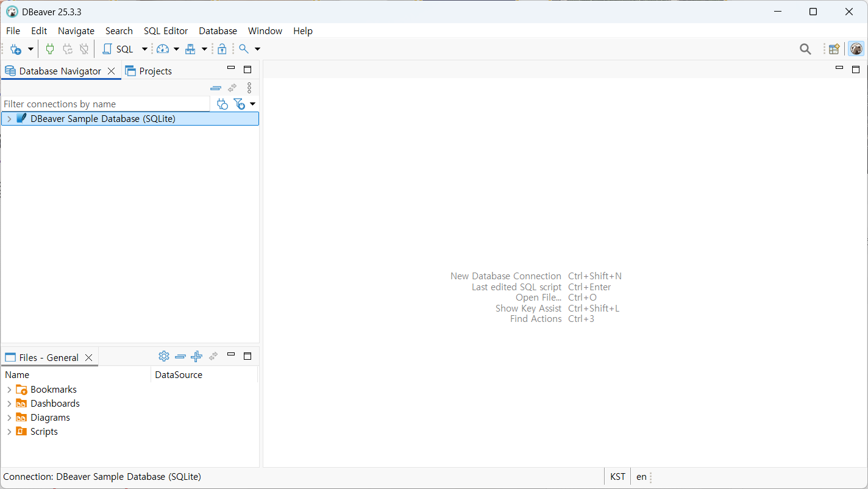Click the New Database Connection plug icon
The height and width of the screenshot is (489, 868).
(x=16, y=49)
